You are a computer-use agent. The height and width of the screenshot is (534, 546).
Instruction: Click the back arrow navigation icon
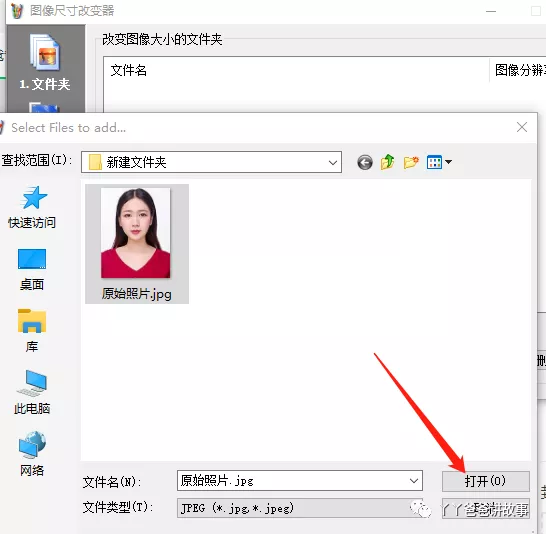tap(365, 162)
